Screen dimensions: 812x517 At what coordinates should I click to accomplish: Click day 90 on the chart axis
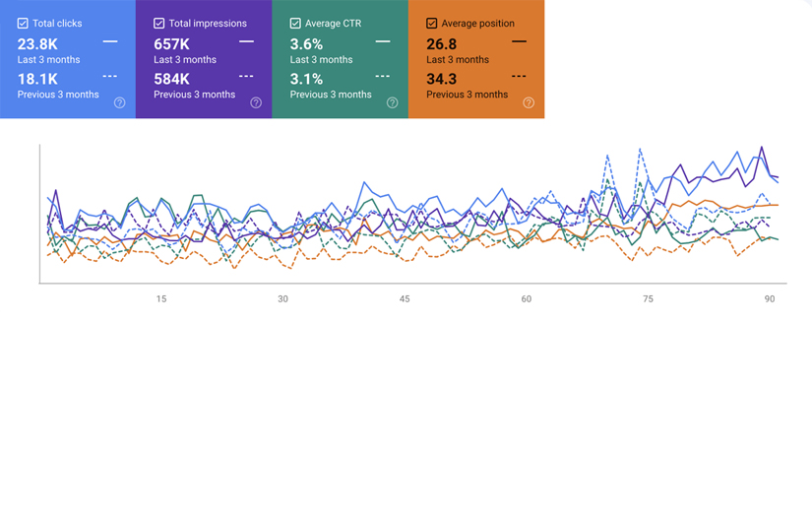point(770,298)
